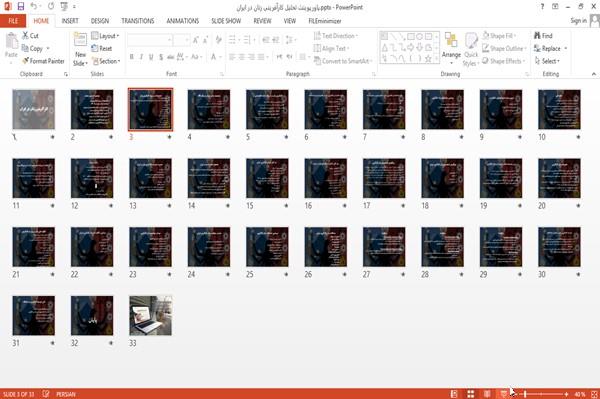Select slide 20 thumbnail
The image size is (600, 399).
559,178
